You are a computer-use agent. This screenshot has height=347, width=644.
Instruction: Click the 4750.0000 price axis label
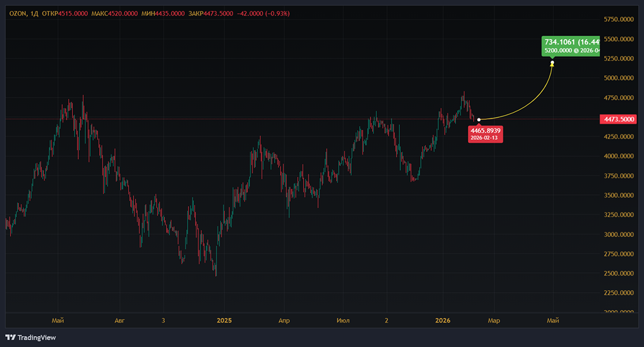coord(618,98)
